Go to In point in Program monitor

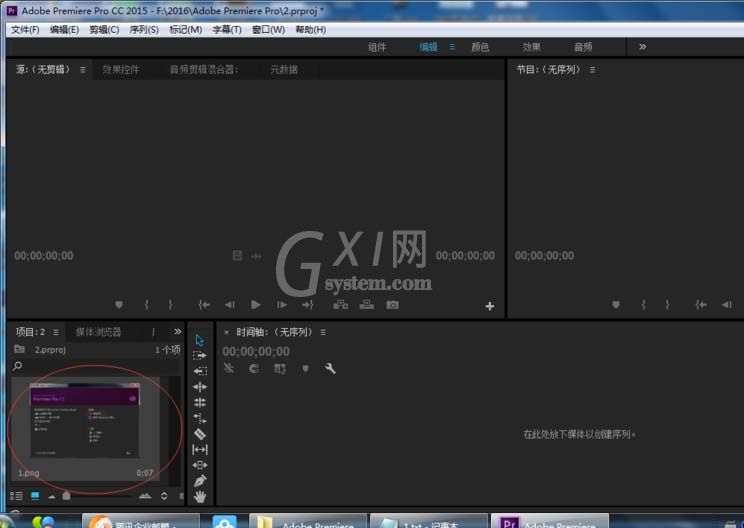coord(701,305)
